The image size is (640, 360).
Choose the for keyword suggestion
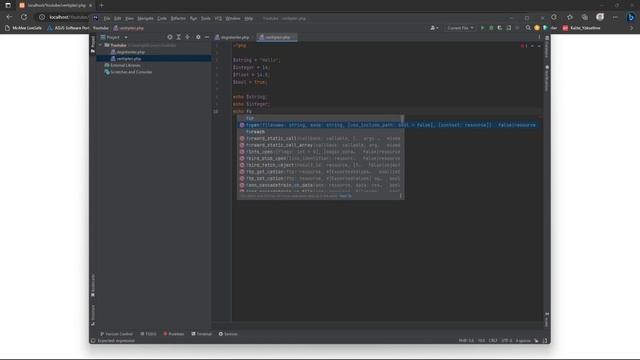click(321, 118)
